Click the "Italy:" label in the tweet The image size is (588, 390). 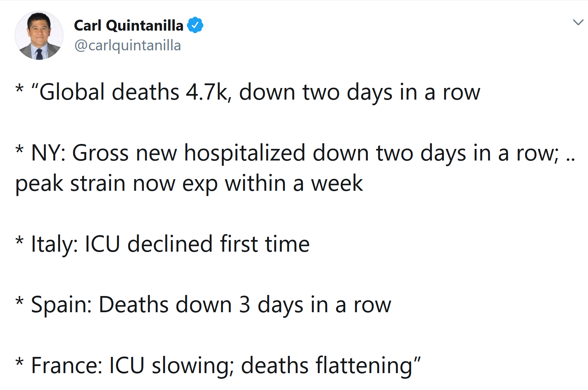[x=54, y=244]
